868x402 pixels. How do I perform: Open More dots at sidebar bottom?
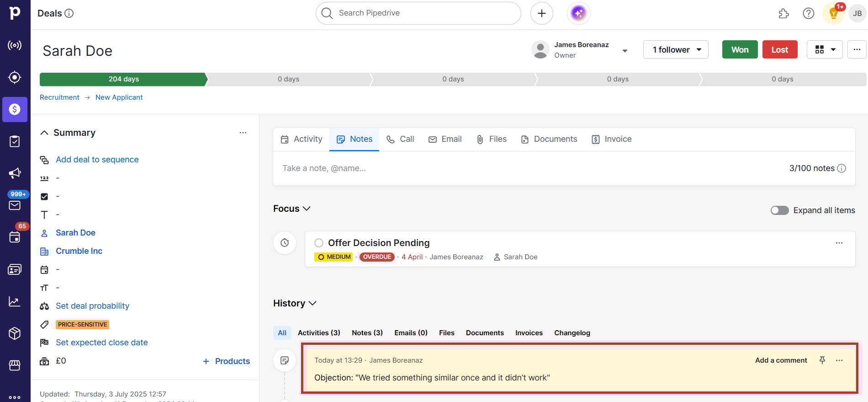click(15, 397)
